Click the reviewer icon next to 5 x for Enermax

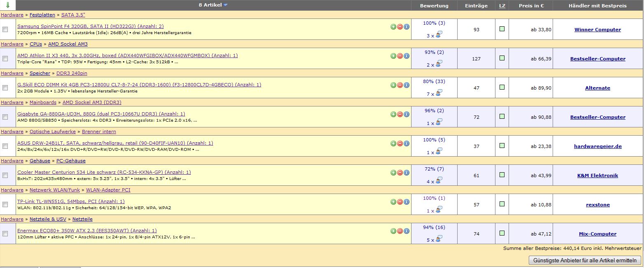[439, 238]
